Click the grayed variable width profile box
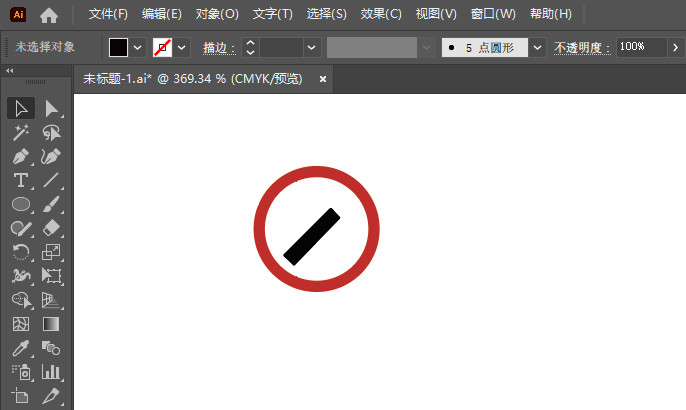Screen dimensions: 686x410 [x=372, y=47]
